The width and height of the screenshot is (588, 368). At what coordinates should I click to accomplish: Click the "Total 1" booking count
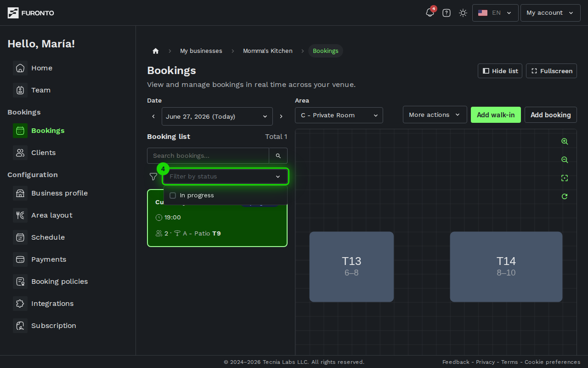276,137
